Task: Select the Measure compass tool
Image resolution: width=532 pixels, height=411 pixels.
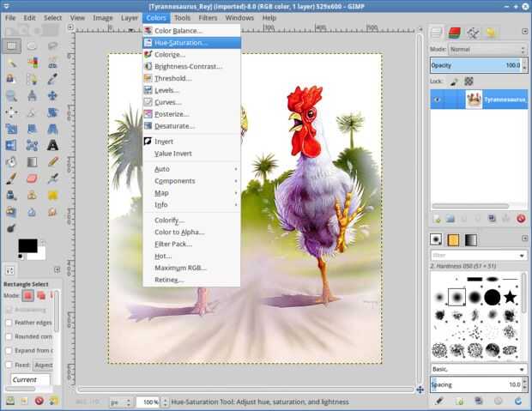Action: coord(32,96)
